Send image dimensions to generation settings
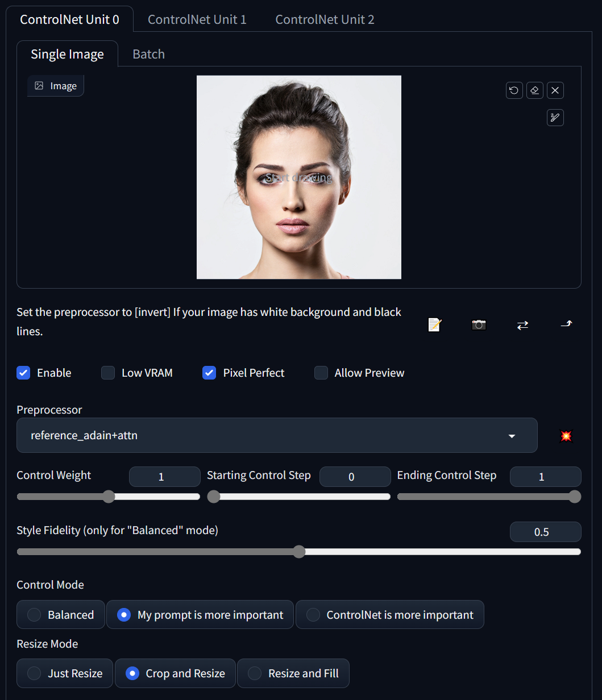 pos(566,324)
